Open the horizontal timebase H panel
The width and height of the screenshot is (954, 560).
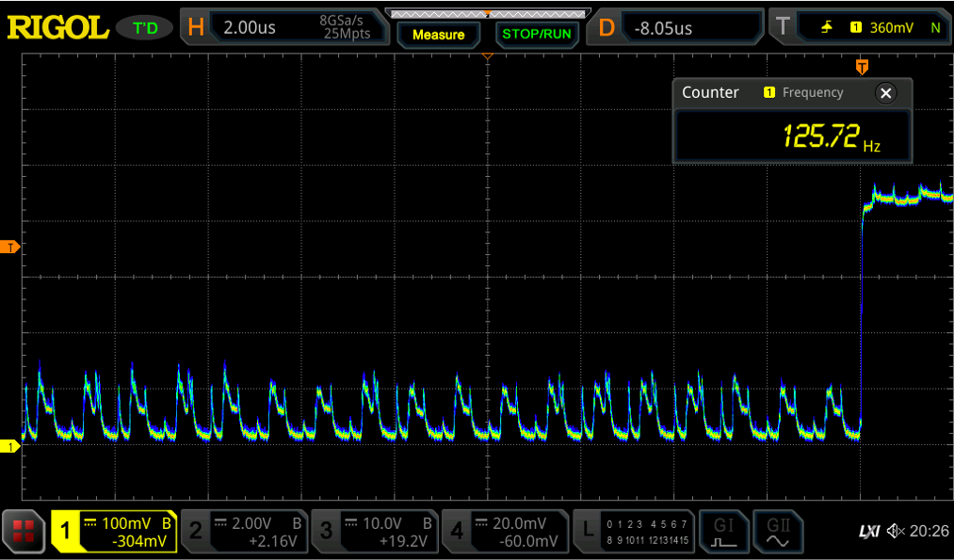click(x=286, y=28)
